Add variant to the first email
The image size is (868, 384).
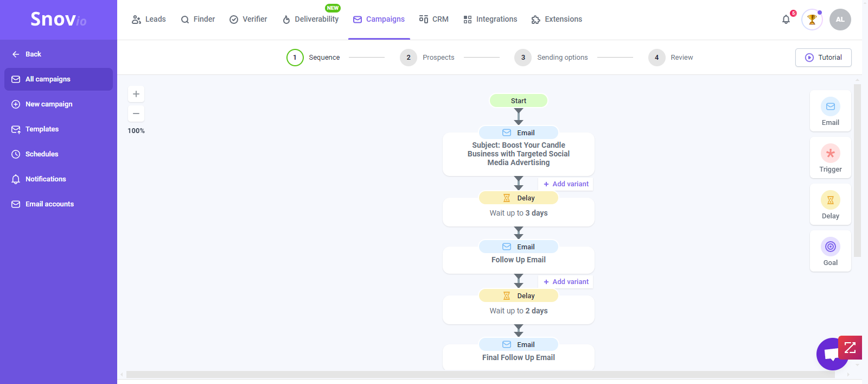tap(566, 184)
